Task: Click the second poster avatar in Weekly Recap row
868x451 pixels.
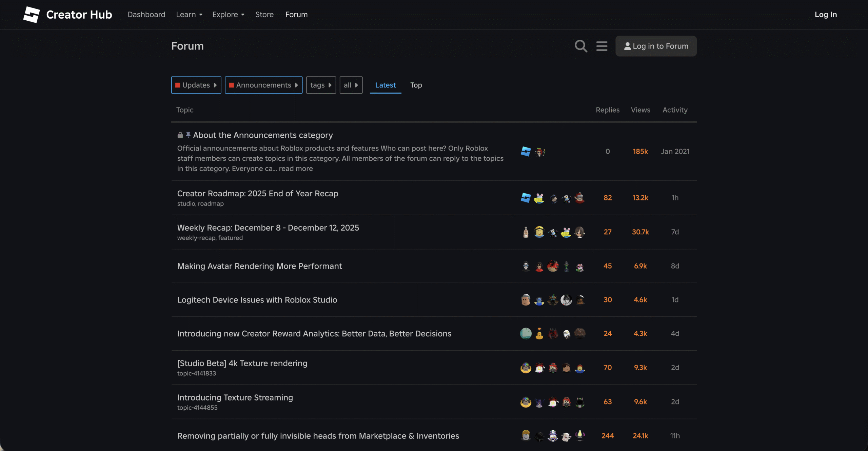Action: 539,232
